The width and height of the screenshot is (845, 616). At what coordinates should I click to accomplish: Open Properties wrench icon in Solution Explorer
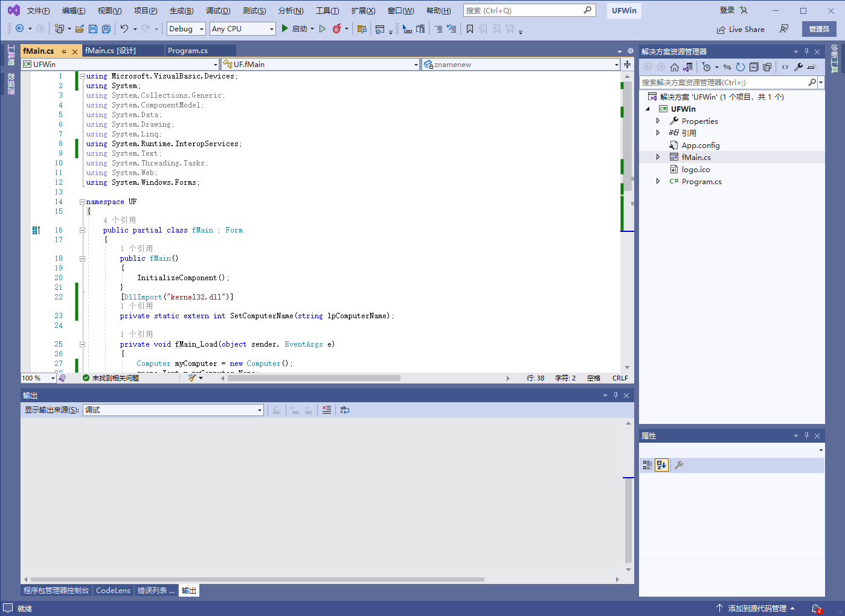click(x=798, y=67)
